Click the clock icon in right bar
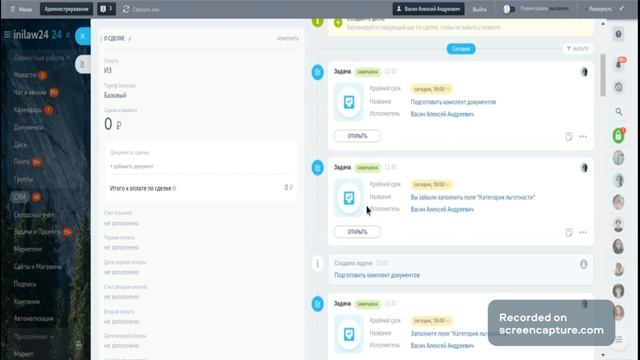 (619, 87)
